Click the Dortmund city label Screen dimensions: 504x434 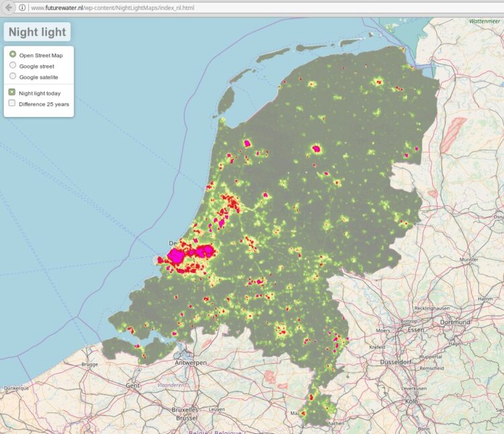[x=455, y=322]
